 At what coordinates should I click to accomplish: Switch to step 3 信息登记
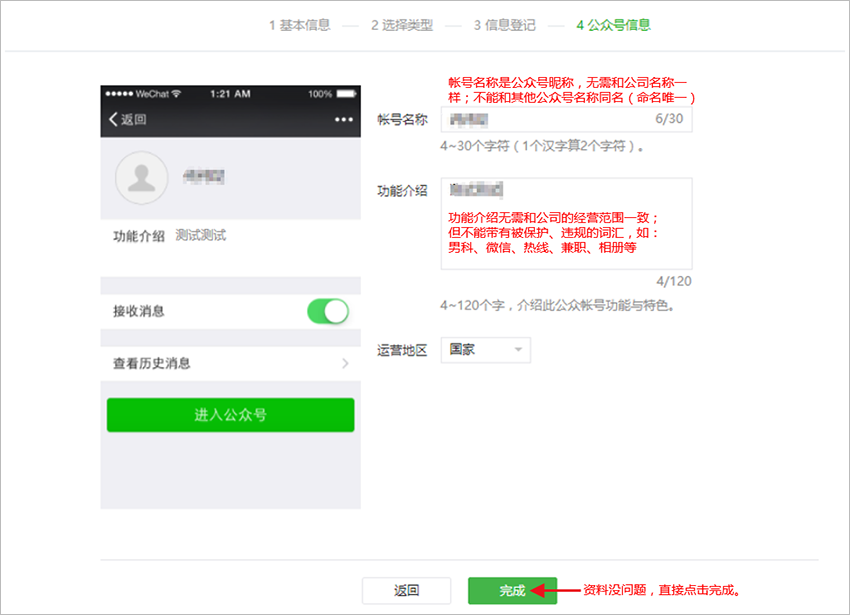[505, 25]
